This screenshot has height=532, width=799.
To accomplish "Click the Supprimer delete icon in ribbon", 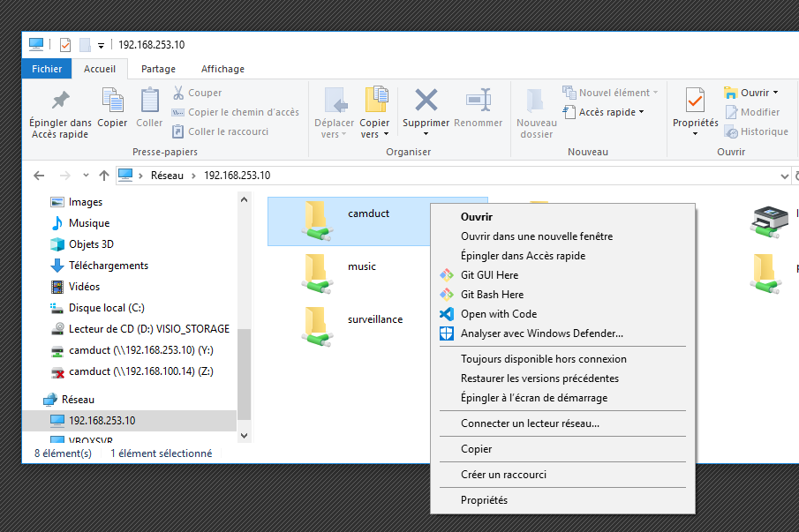I will [x=426, y=100].
